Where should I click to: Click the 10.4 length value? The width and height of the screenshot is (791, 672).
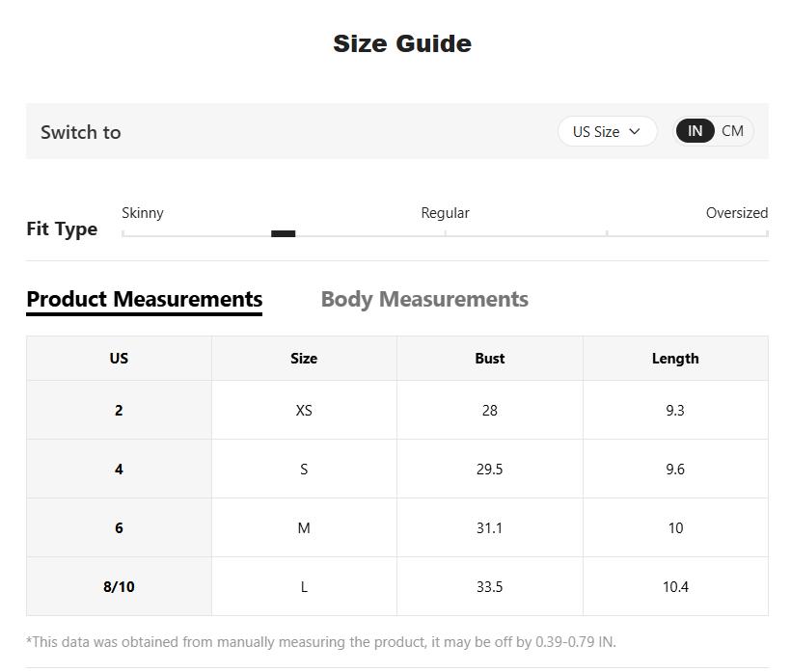click(675, 586)
